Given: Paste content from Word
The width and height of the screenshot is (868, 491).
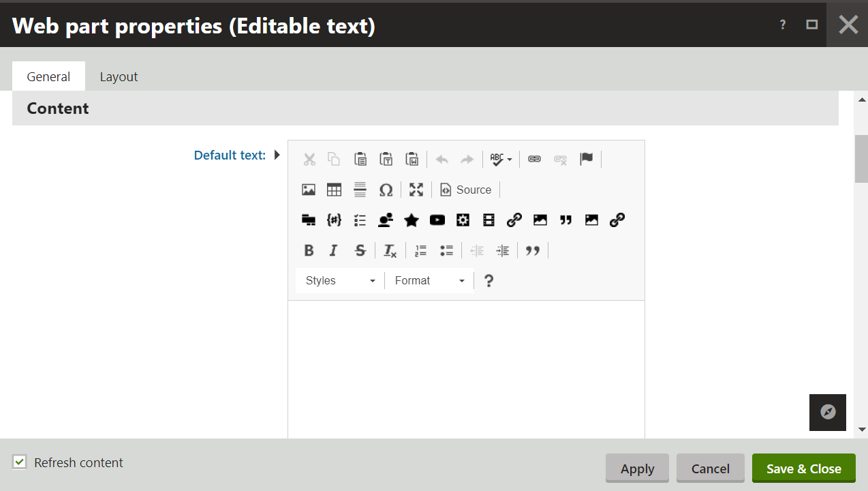Looking at the screenshot, I should point(412,159).
